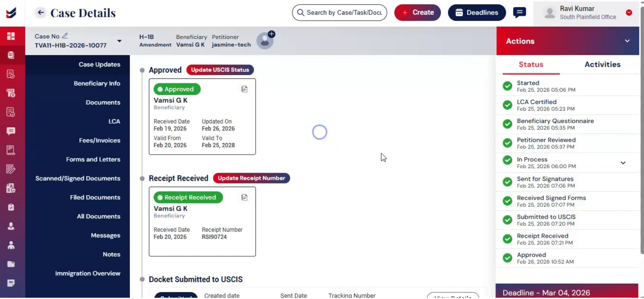Open Beneficiary Info section
Image resolution: width=644 pixels, height=299 pixels.
[x=97, y=83]
